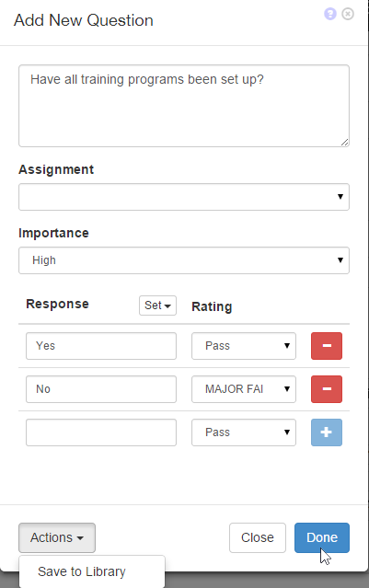
Task: Click into the question text area
Action: click(184, 106)
